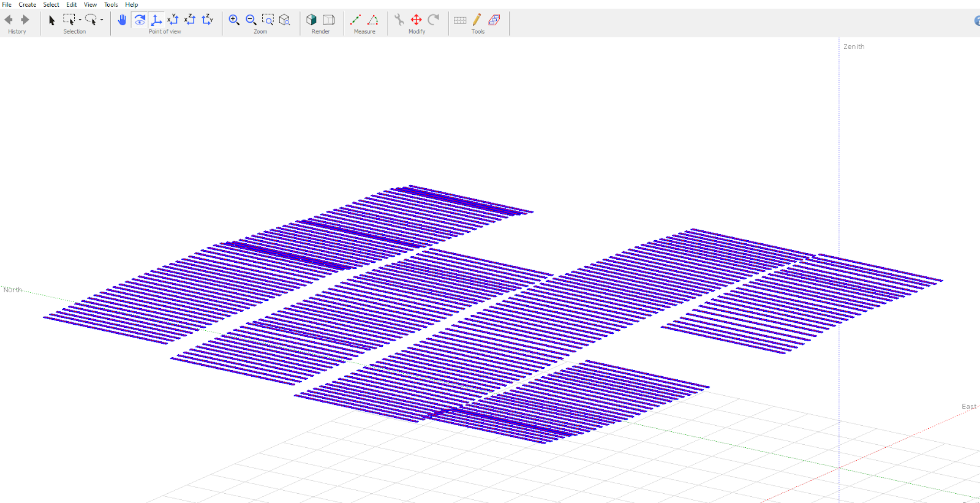Screen dimensions: 980x503
Task: Select the red move arrows tool
Action: [417, 20]
